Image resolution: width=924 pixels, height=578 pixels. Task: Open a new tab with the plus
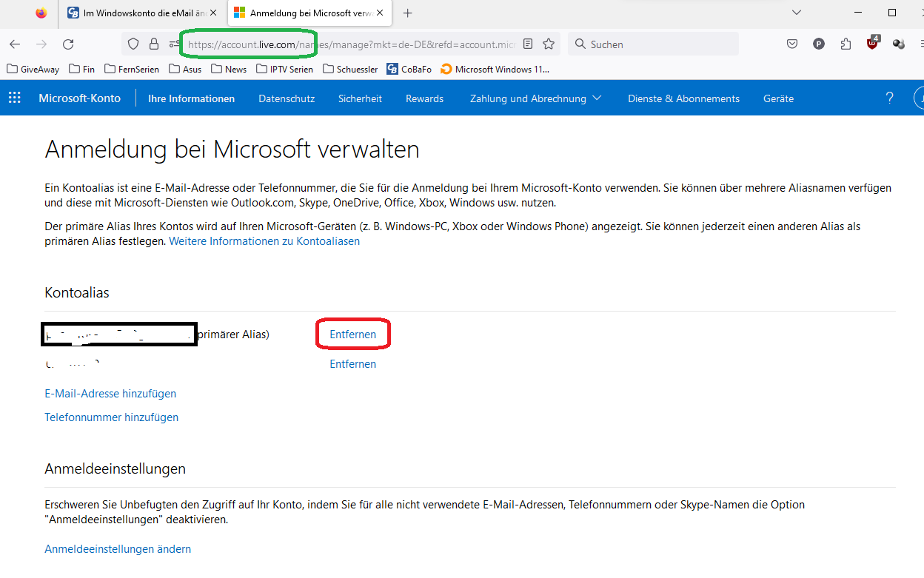[407, 13]
